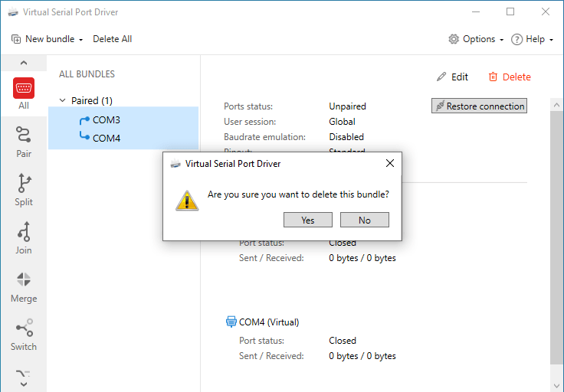
Task: Click the Help question mark icon
Action: pyautogui.click(x=516, y=39)
